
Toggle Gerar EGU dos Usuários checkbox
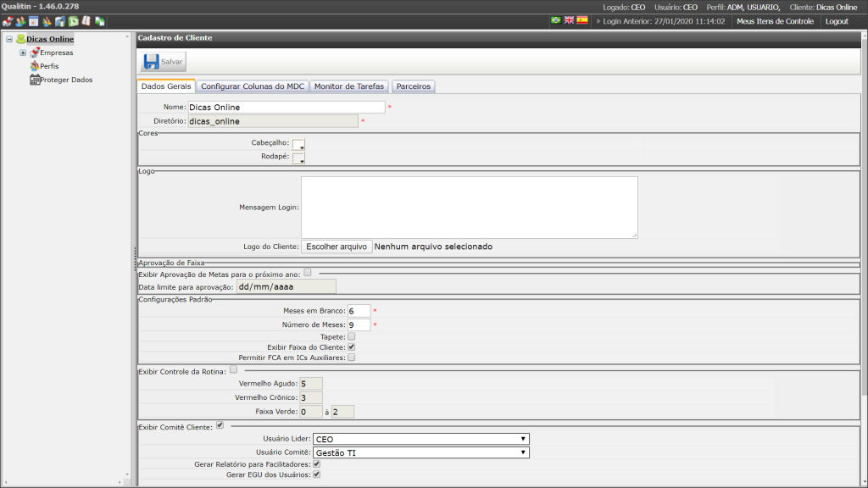point(317,474)
